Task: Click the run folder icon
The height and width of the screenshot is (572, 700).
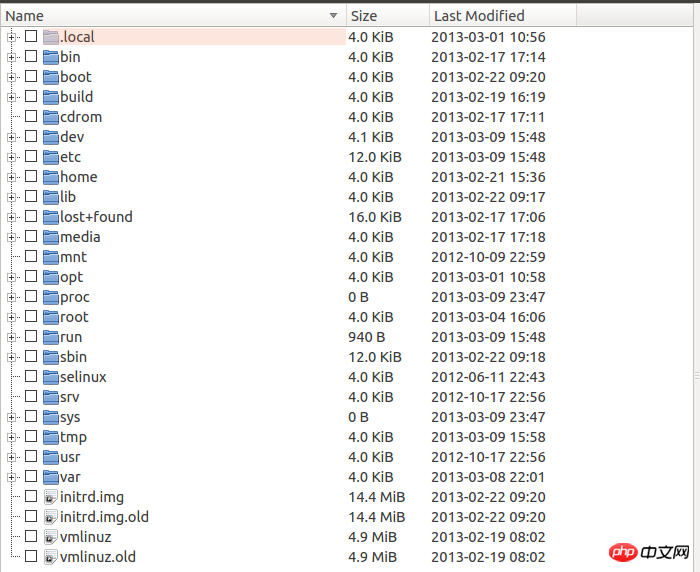Action: [51, 337]
